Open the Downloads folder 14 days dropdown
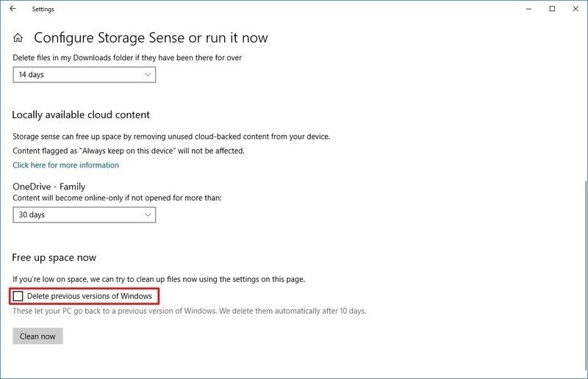The height and width of the screenshot is (379, 588). pos(85,75)
